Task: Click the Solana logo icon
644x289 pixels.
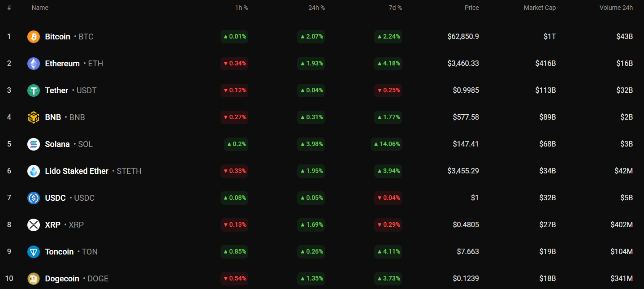Action: [x=34, y=144]
